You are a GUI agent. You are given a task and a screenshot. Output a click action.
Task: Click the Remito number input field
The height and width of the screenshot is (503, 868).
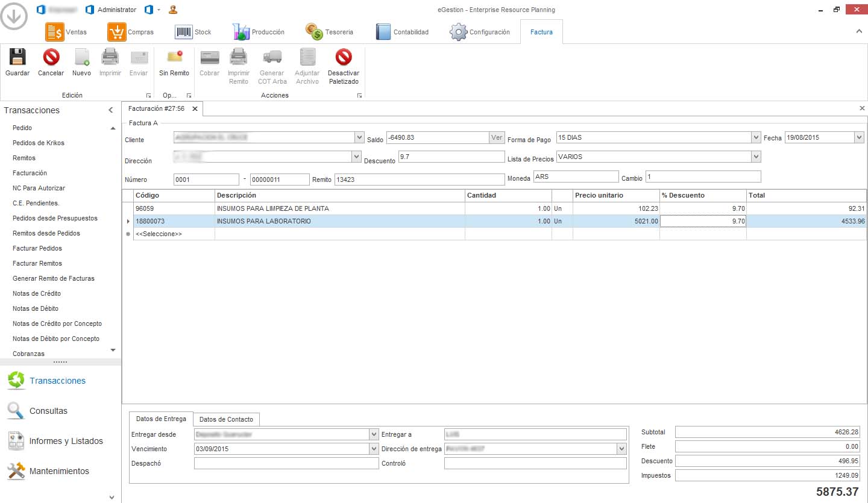coord(419,180)
